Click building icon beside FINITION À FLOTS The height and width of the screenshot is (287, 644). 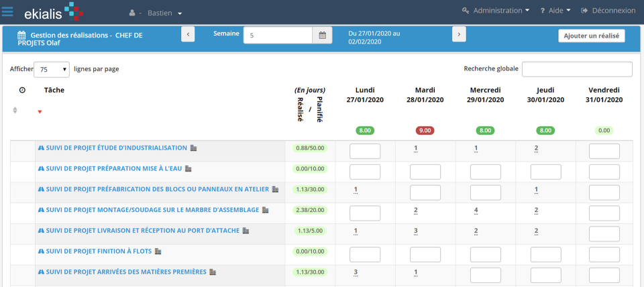pyautogui.click(x=158, y=251)
